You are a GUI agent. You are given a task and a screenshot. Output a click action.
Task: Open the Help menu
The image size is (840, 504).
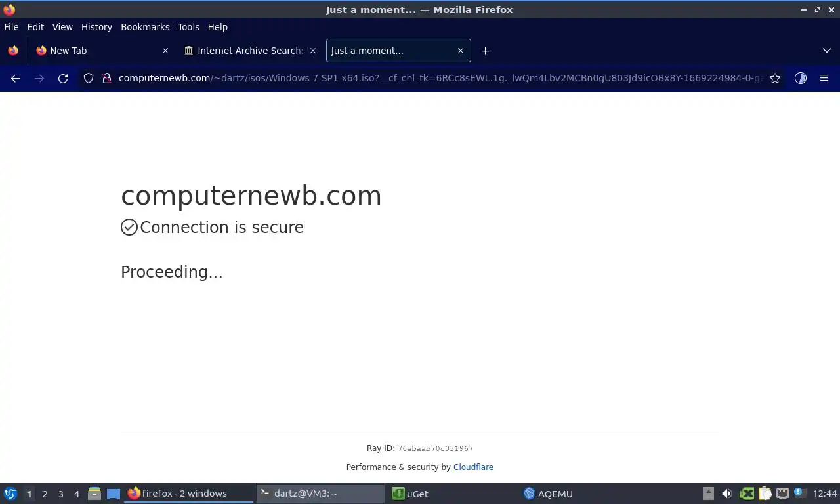point(218,27)
